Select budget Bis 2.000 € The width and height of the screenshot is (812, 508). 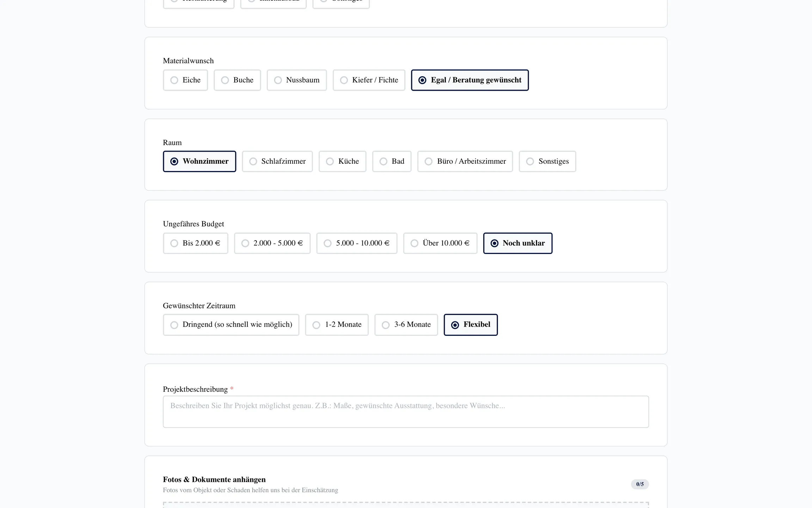click(196, 243)
